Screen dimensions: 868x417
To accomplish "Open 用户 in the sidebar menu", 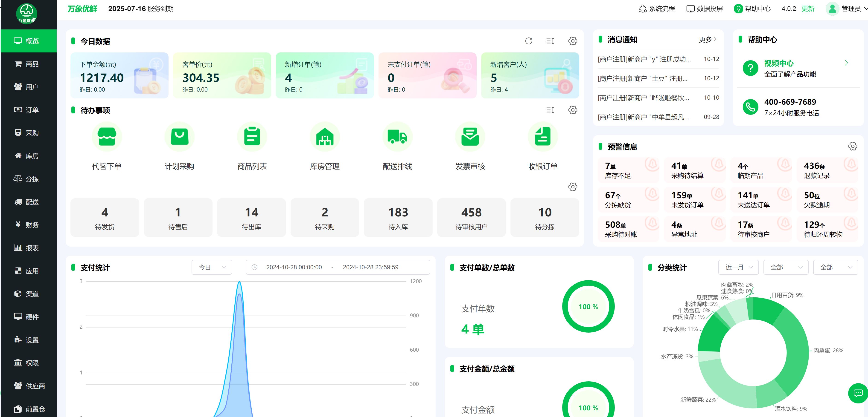I will point(28,87).
